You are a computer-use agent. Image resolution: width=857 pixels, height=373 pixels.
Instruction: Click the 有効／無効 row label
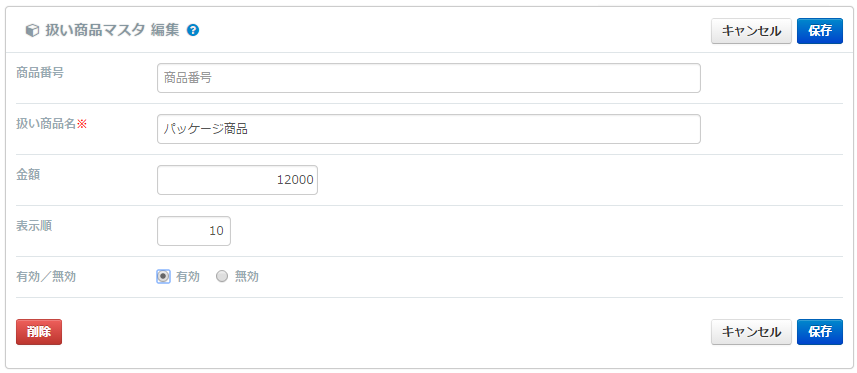coord(46,277)
